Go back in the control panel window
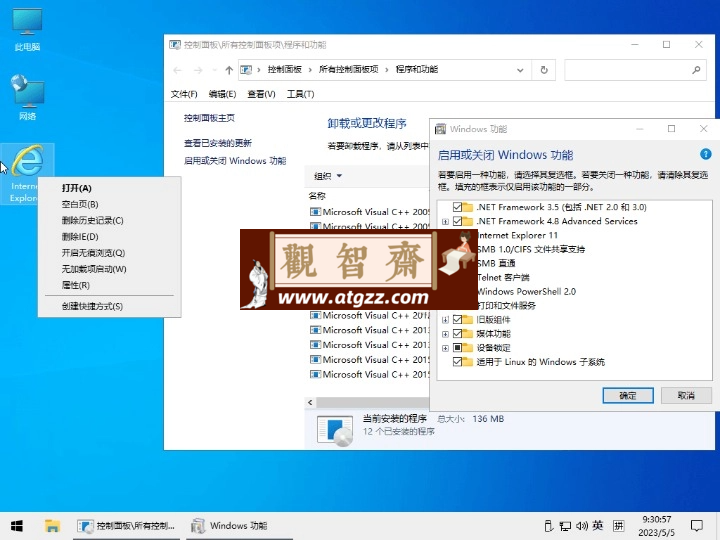The height and width of the screenshot is (540, 720). (178, 70)
